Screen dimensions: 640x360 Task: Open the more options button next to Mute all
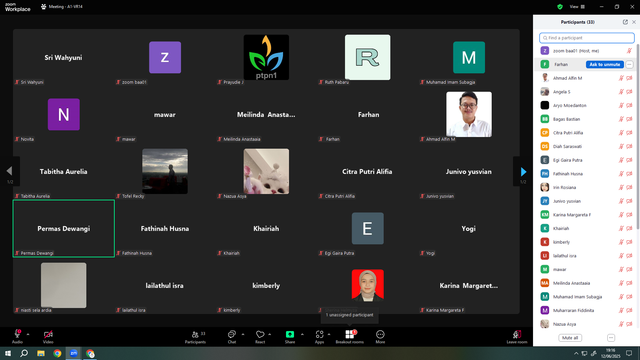(611, 338)
